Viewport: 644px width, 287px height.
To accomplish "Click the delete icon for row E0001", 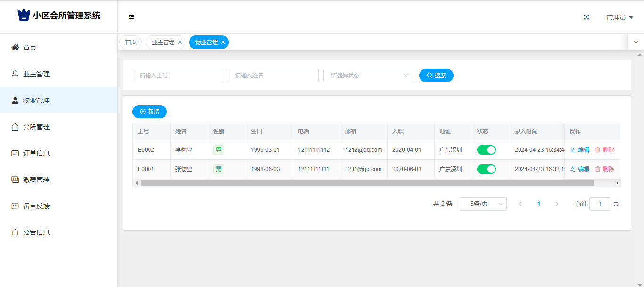I will [598, 169].
